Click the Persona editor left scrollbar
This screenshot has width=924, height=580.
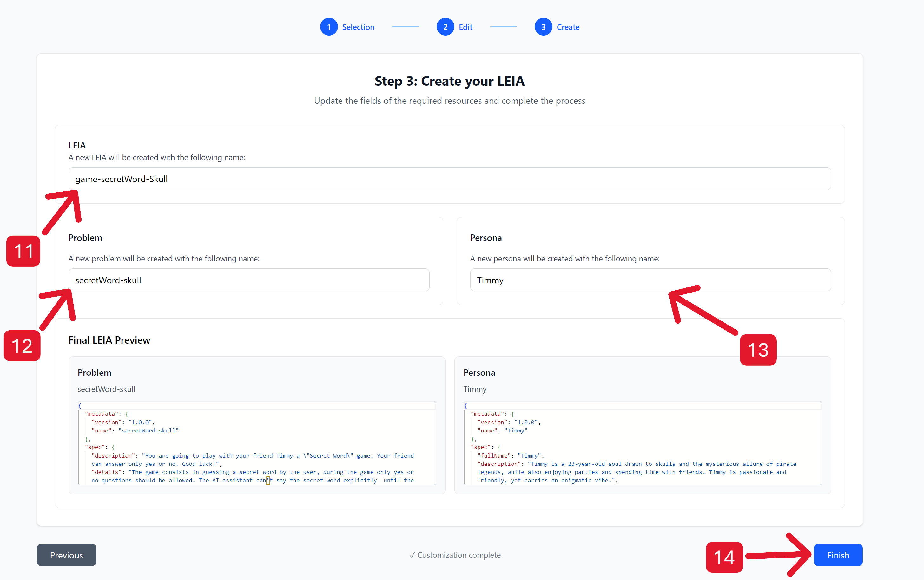coord(465,445)
